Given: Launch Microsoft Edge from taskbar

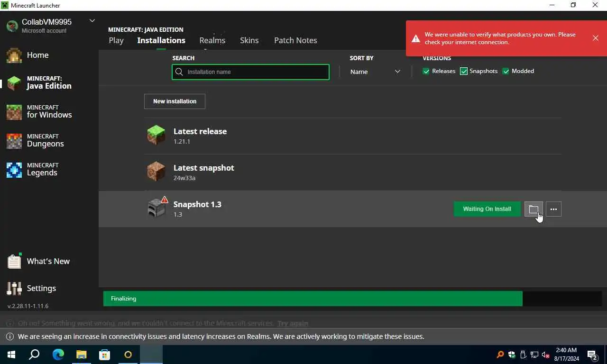Looking at the screenshot, I should pos(58,355).
